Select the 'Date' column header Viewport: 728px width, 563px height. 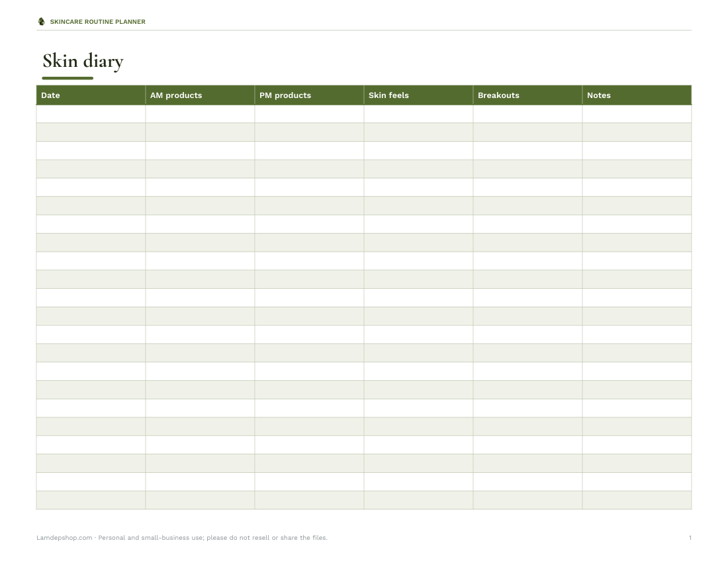point(91,95)
